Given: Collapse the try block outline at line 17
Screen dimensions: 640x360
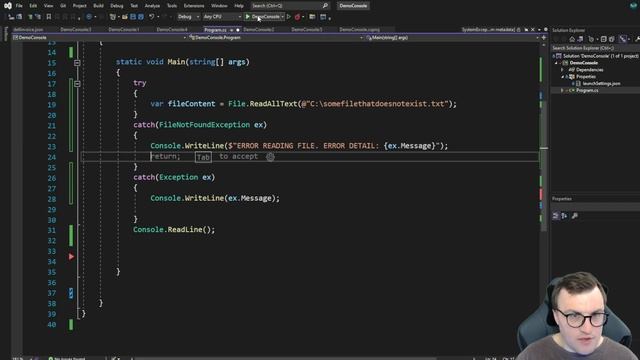Looking at the screenshot, I should coord(77,84).
